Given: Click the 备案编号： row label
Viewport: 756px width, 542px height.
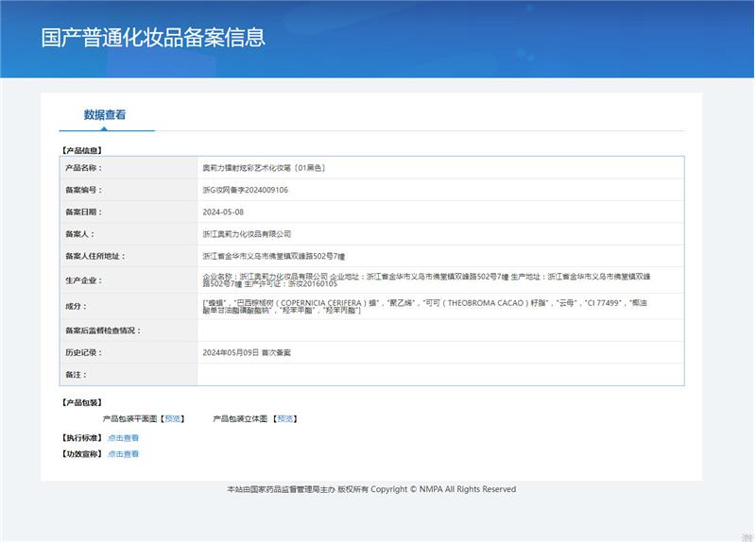Looking at the screenshot, I should click(x=84, y=190).
